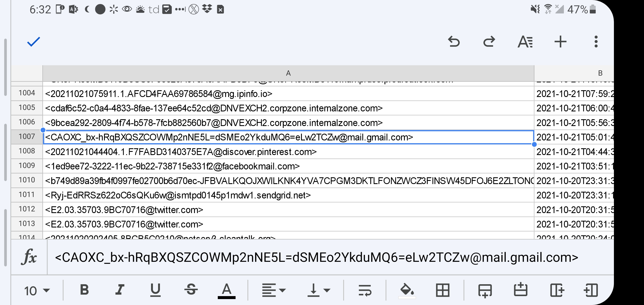Toggle underline formatting

click(x=155, y=290)
